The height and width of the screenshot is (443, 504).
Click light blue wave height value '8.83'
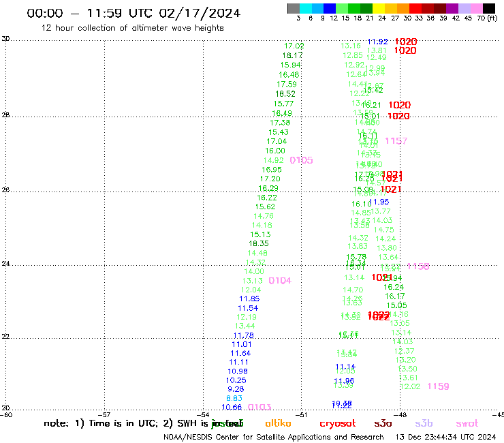(234, 398)
